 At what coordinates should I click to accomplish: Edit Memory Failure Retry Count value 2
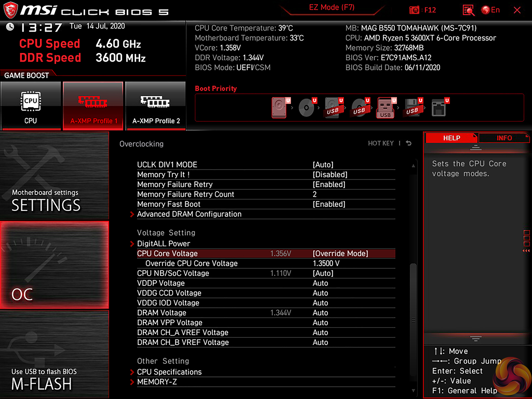[x=314, y=194]
